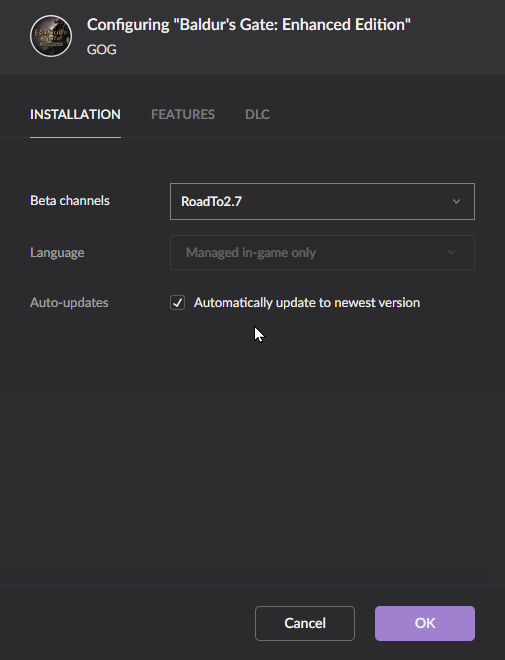Open the DLC tab
Viewport: 505px width, 660px height.
coord(258,114)
